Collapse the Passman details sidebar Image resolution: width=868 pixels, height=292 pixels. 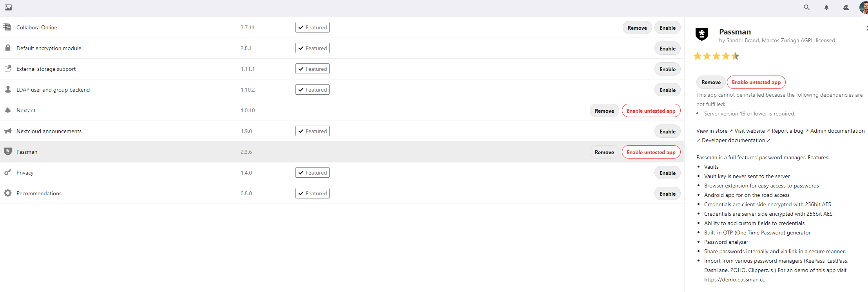tap(866, 28)
